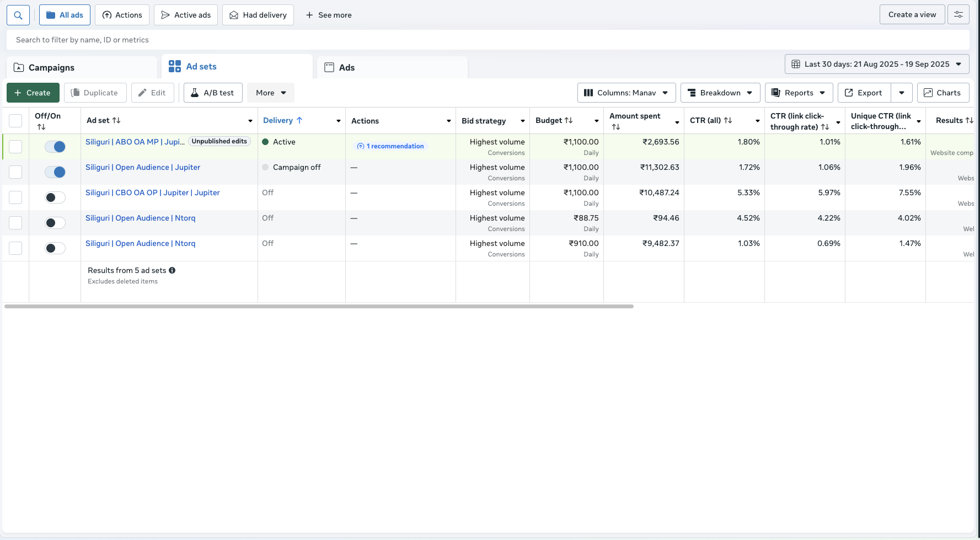Enable the Siliguri CBO OA OP Jupiter ad set

[54, 197]
